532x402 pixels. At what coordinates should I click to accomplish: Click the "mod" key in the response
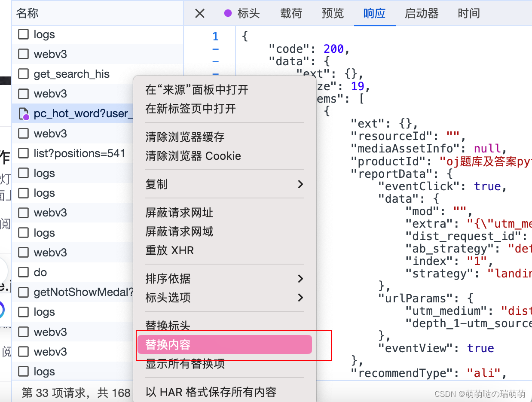(x=423, y=211)
